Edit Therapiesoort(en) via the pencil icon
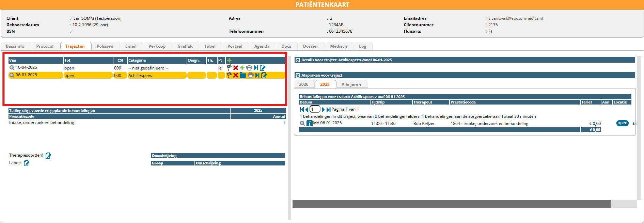This screenshot has width=644, height=223. [x=48, y=156]
